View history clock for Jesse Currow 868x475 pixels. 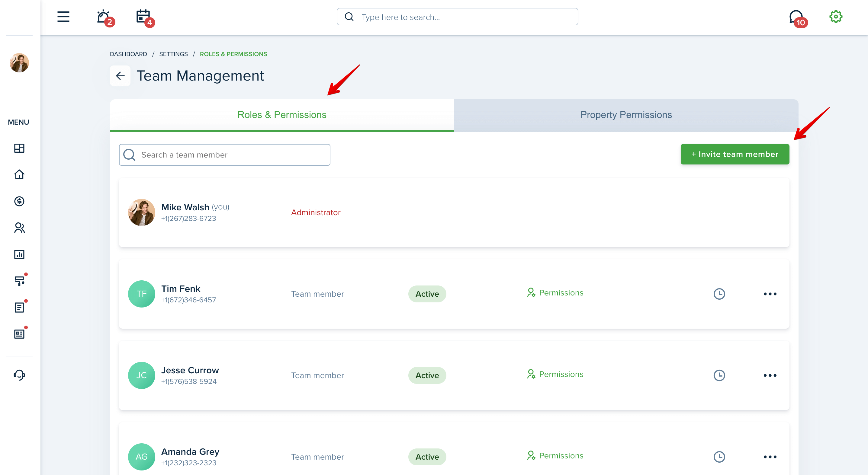(x=719, y=375)
